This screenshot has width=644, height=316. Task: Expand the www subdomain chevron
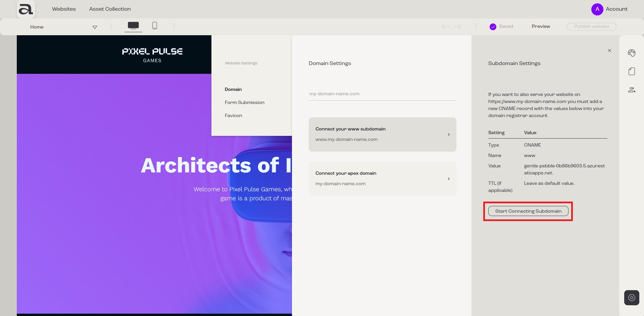coord(449,135)
